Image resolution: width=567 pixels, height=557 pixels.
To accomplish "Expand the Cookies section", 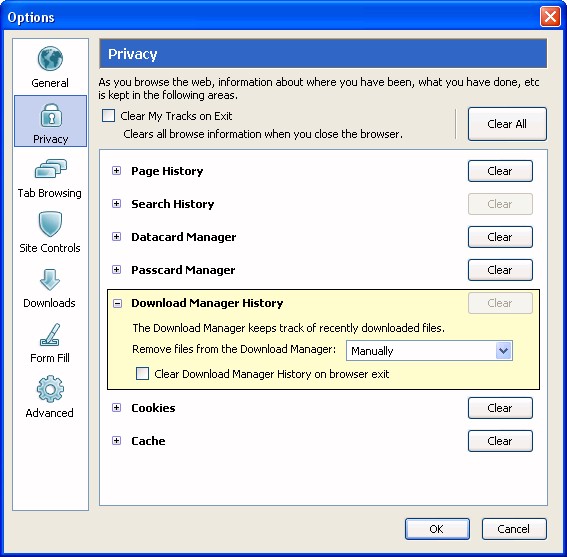I will (116, 408).
